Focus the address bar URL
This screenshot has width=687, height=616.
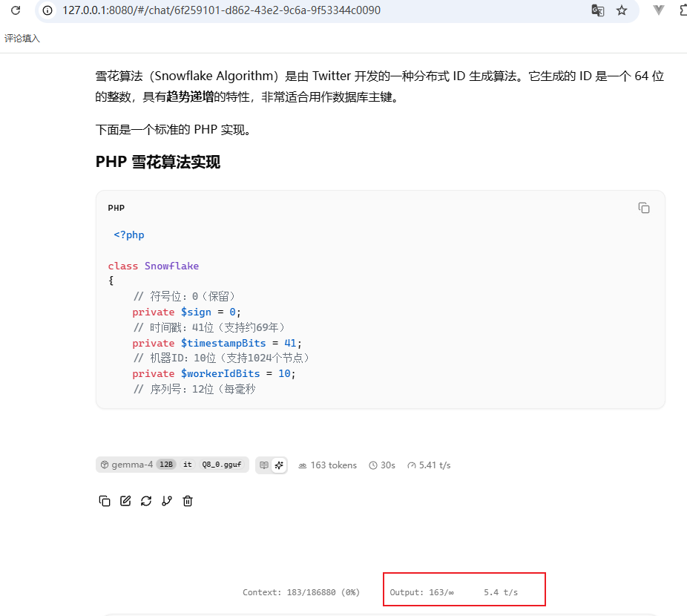click(x=221, y=10)
